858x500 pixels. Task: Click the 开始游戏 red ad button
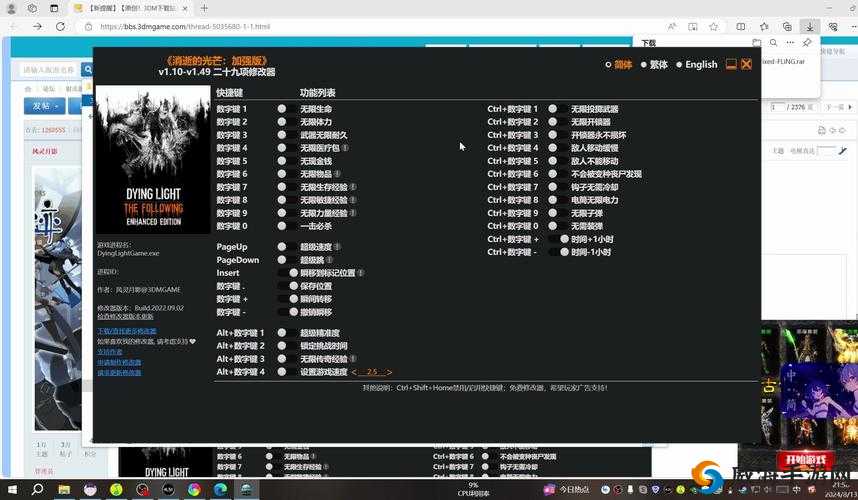(806, 460)
